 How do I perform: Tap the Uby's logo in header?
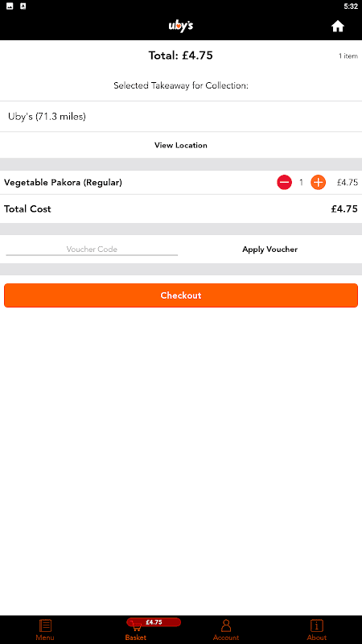click(x=180, y=27)
